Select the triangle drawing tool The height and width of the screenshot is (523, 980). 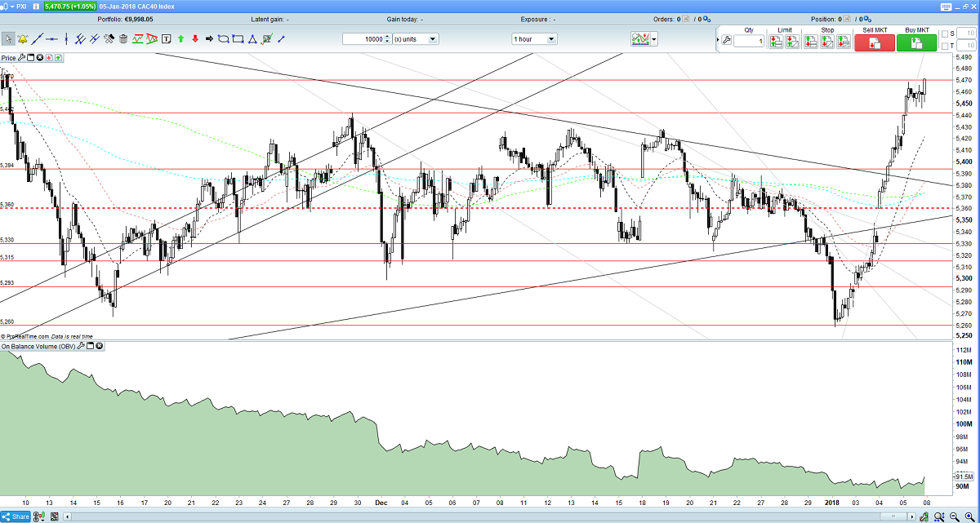(252, 38)
